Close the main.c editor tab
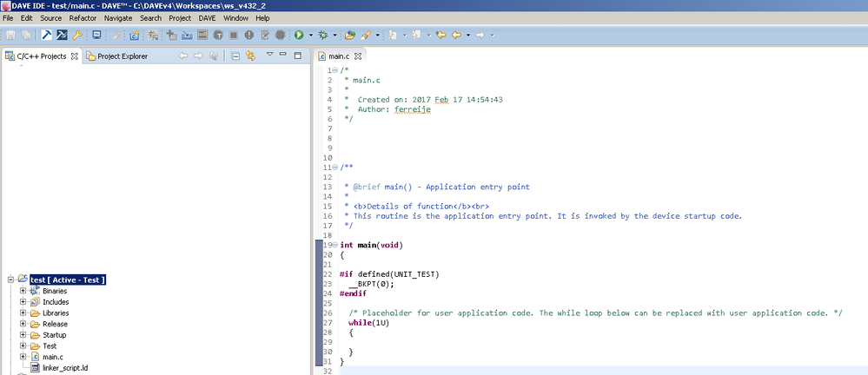This screenshot has height=375, width=868. (358, 56)
